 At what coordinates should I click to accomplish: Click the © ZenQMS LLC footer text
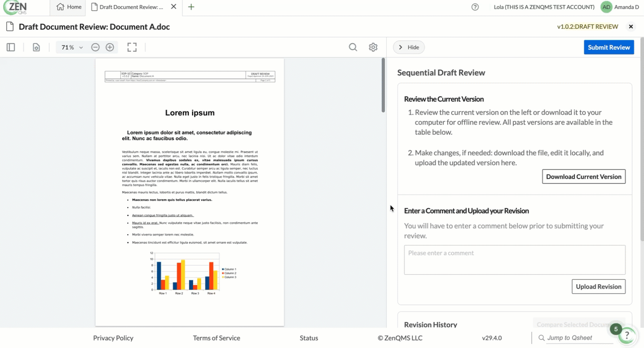pyautogui.click(x=400, y=338)
